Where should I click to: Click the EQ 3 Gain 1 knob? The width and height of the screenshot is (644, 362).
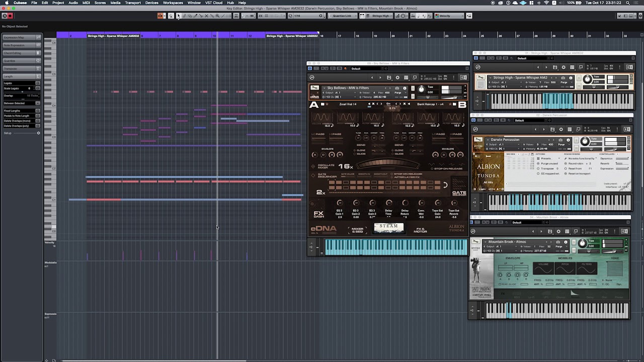point(339,203)
